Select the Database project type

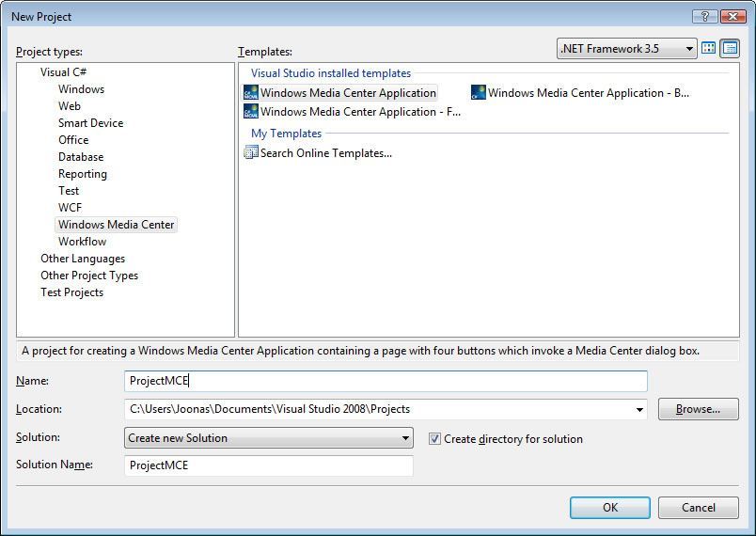click(x=81, y=157)
